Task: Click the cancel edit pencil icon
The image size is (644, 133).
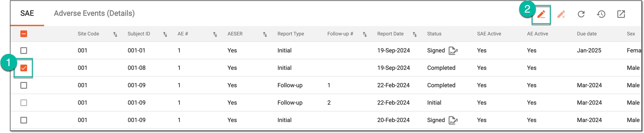Action: [x=561, y=14]
